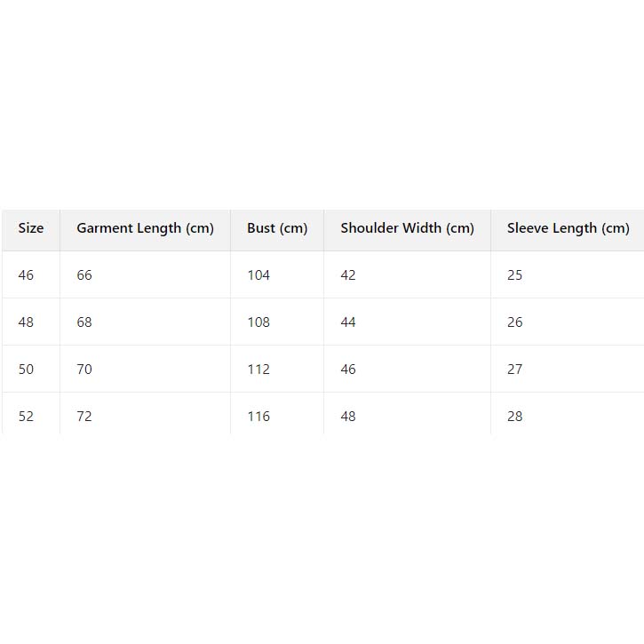Click the Garment Length (cm) header
The width and height of the screenshot is (644, 644).
point(145,228)
